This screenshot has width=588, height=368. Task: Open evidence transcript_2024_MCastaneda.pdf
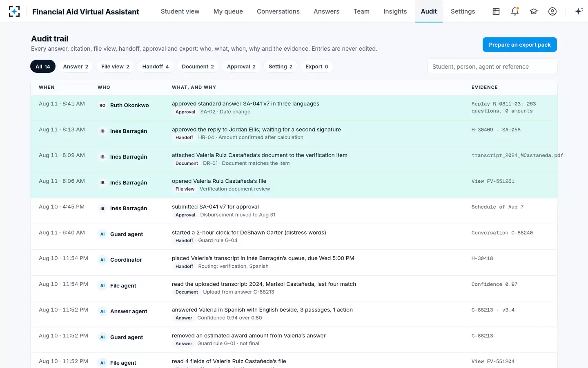point(517,155)
